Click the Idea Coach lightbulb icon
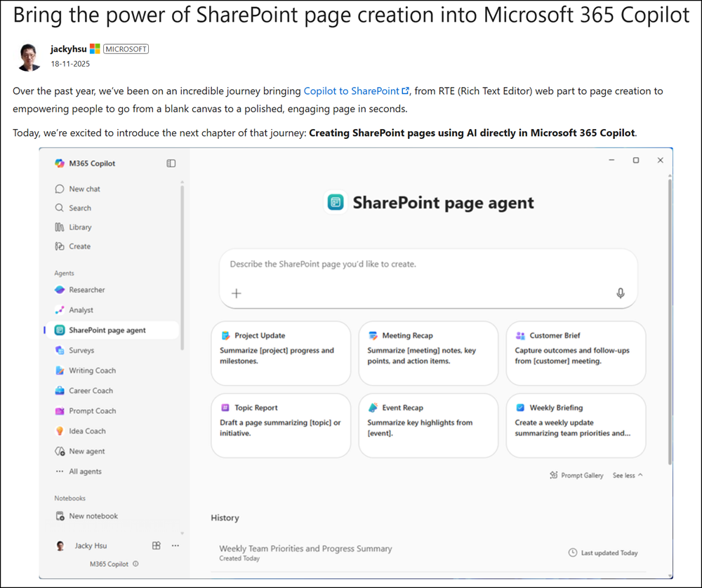 pos(60,431)
